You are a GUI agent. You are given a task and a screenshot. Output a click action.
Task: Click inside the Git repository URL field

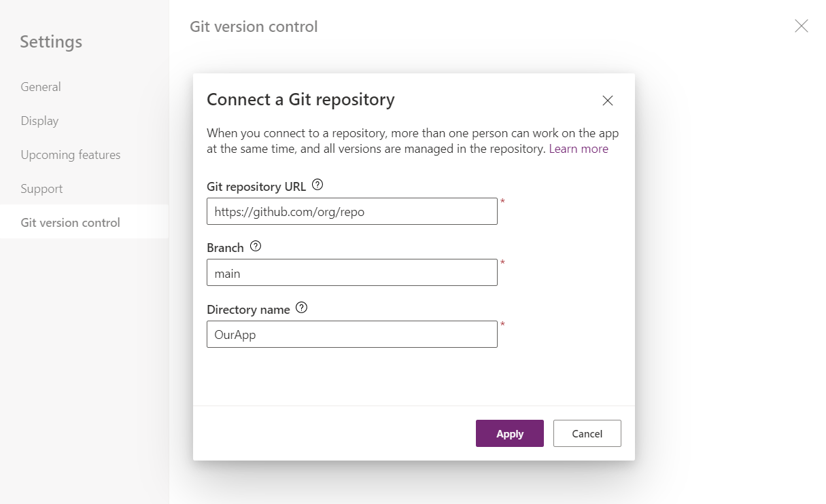tap(351, 211)
